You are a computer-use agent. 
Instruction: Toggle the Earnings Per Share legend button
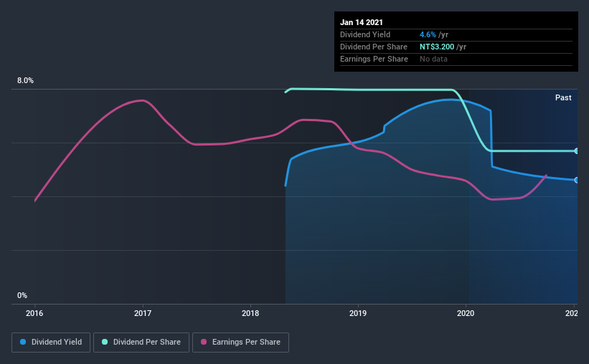240,343
